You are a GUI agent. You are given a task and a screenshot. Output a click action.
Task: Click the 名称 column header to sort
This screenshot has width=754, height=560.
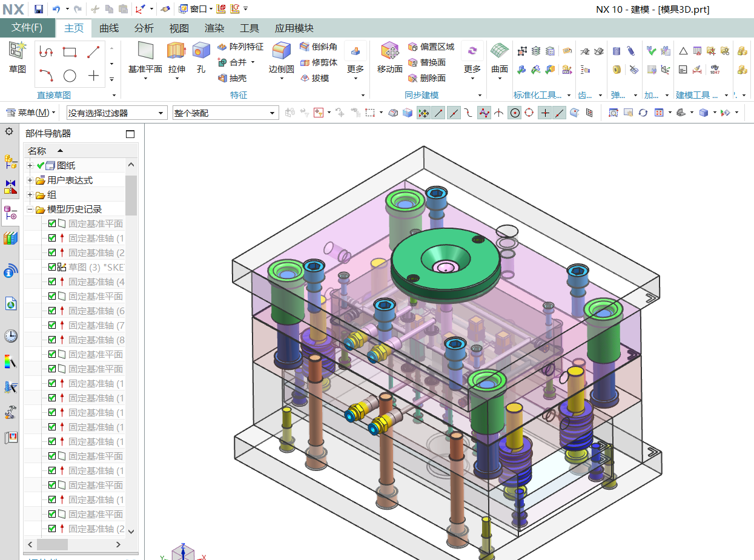pos(38,151)
